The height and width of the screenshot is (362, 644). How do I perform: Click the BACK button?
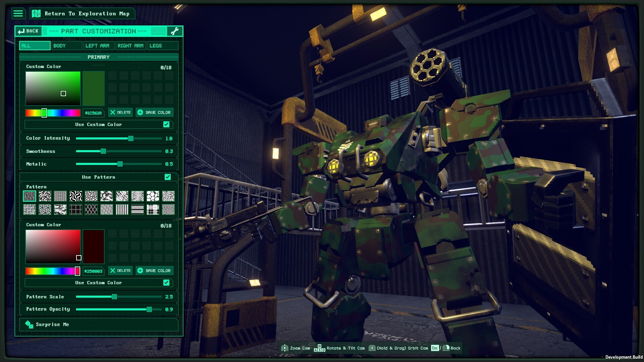pos(29,31)
